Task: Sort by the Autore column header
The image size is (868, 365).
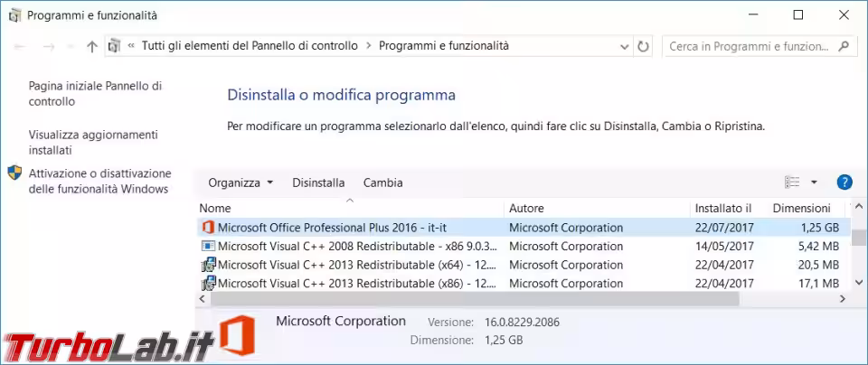Action: tap(597, 209)
